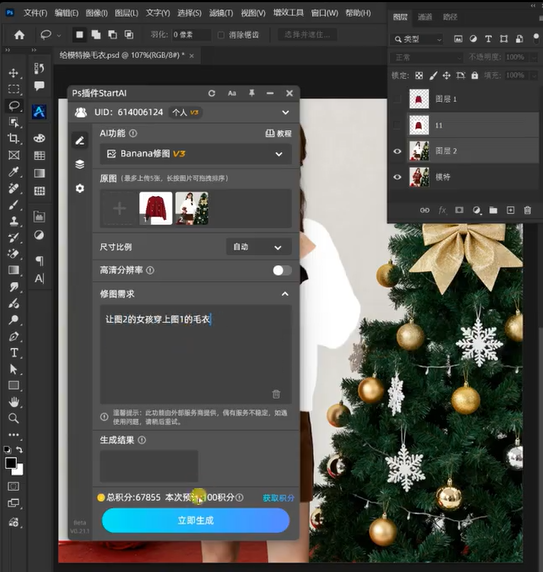The height and width of the screenshot is (572, 543).
Task: Open the 图层(L) menu
Action: tap(127, 13)
